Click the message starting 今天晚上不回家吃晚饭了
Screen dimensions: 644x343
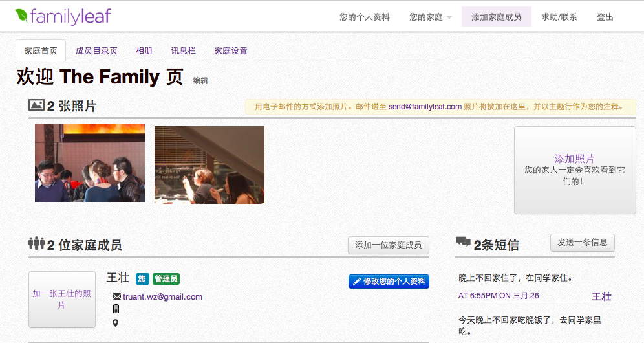coord(530,326)
